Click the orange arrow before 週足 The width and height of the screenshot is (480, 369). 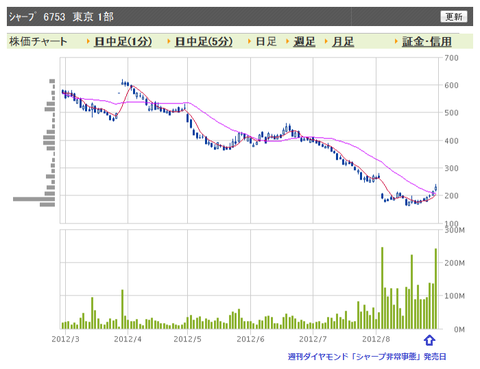288,41
